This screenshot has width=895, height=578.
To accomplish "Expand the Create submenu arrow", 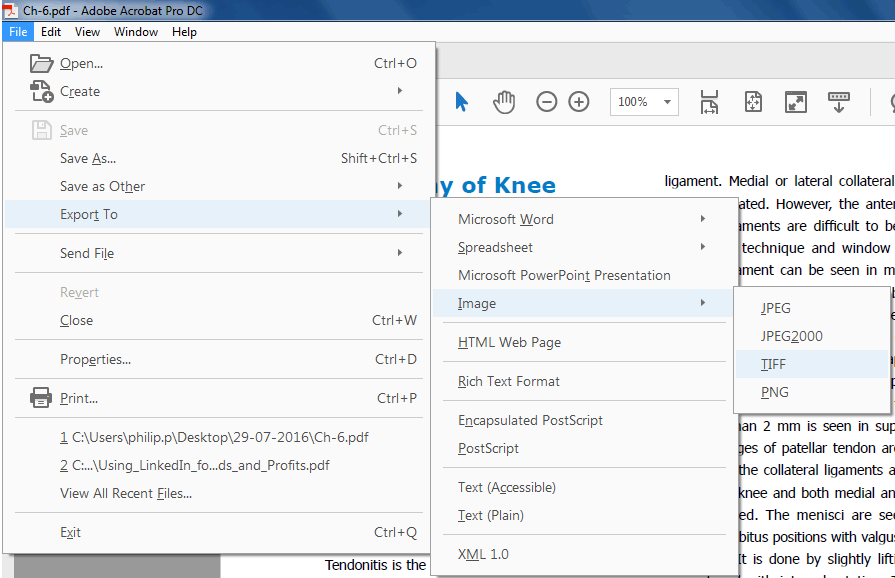I will pos(400,91).
